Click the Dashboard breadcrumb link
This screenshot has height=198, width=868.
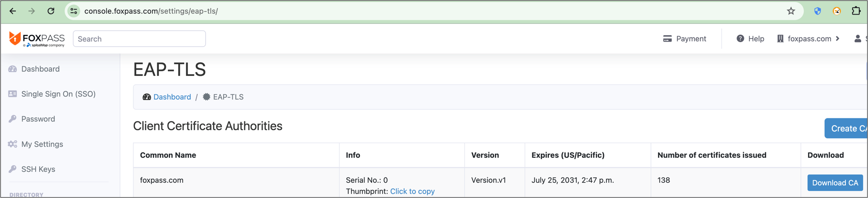point(172,97)
